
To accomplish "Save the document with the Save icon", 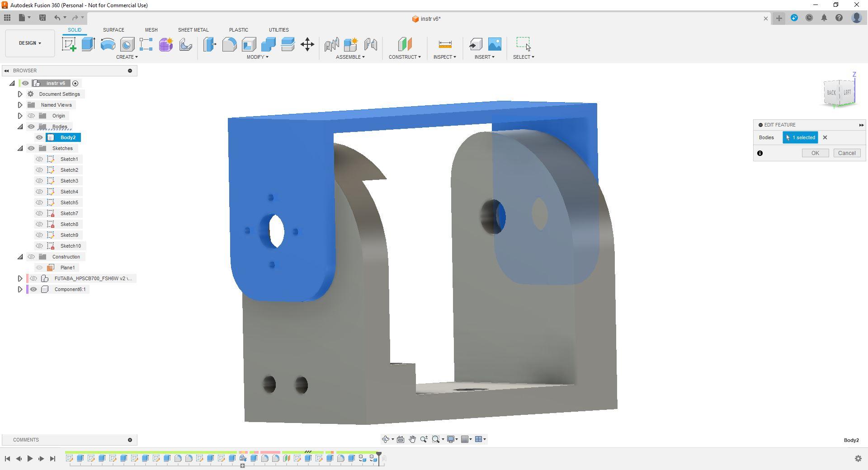I will click(42, 18).
